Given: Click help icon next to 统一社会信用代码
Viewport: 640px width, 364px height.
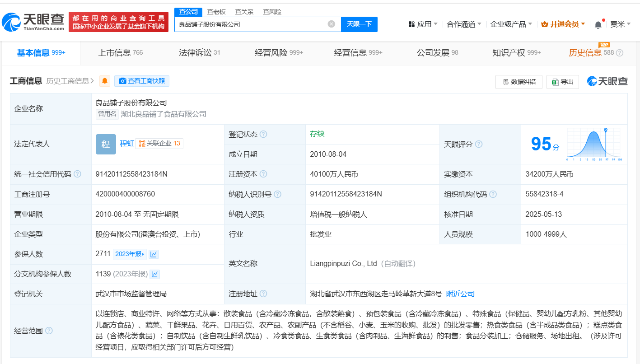Looking at the screenshot, I should (x=78, y=174).
